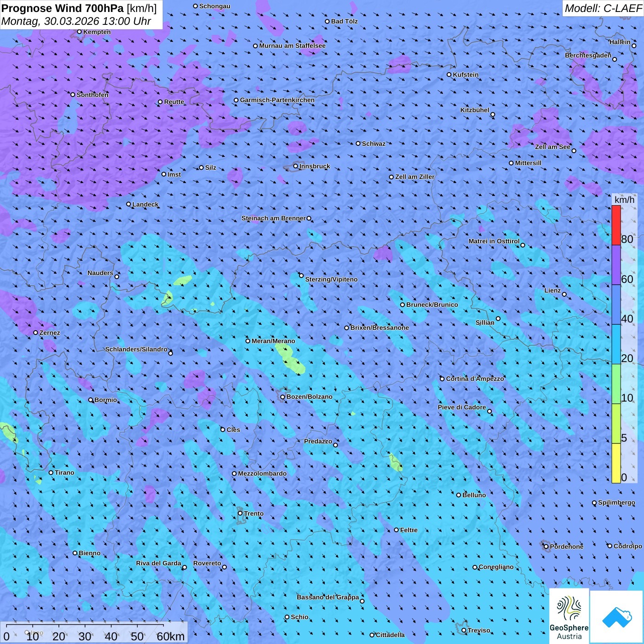644x644 pixels.
Task: Click the Tirano label
Action: pos(64,472)
